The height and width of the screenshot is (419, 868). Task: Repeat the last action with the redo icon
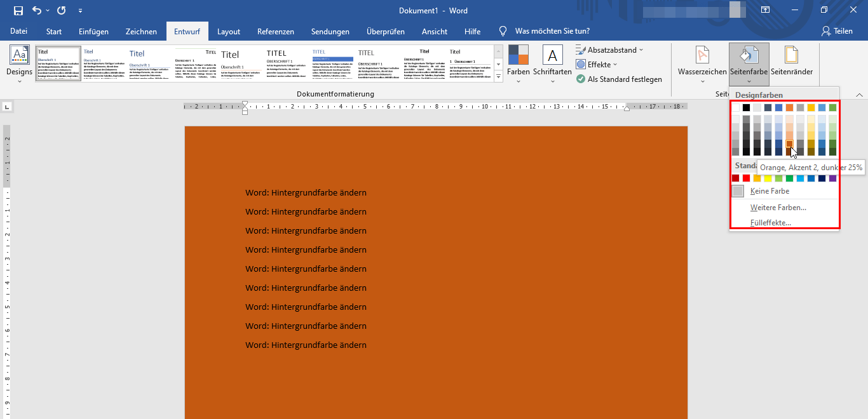pyautogui.click(x=61, y=10)
